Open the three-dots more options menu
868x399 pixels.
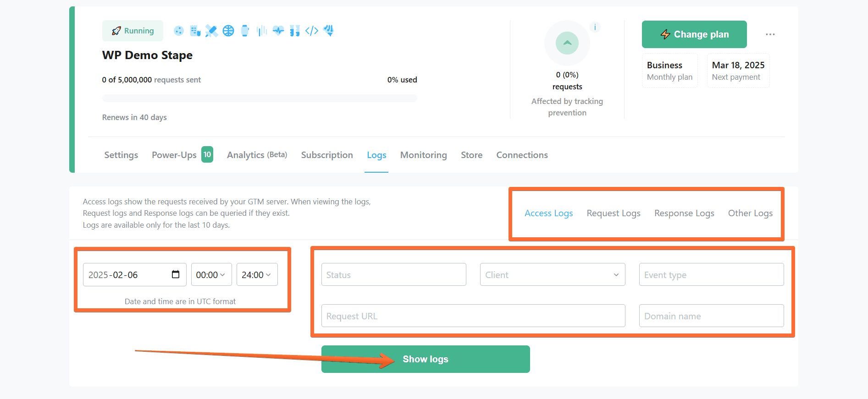(x=770, y=34)
